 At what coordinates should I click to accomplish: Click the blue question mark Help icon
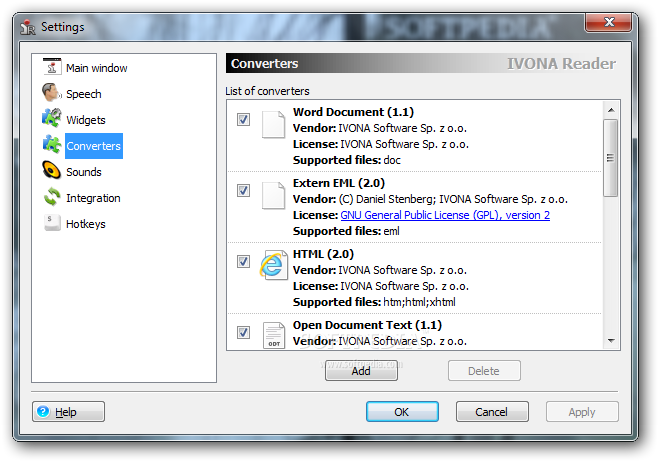pos(43,411)
